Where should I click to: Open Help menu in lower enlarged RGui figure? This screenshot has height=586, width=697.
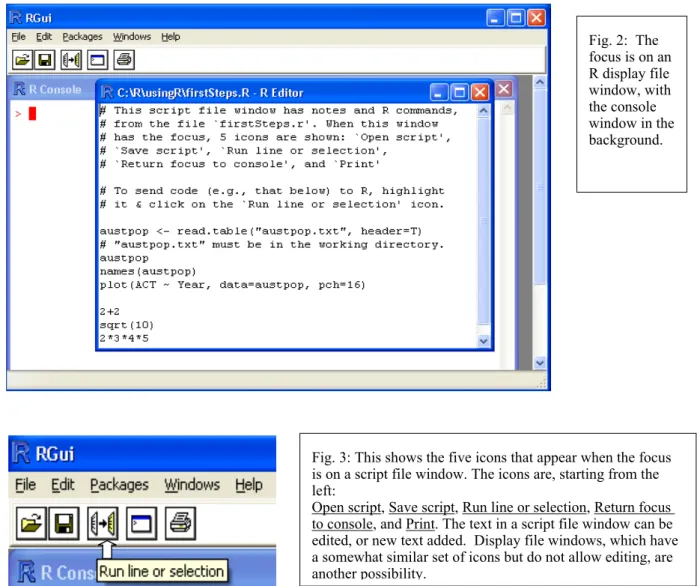point(249,484)
